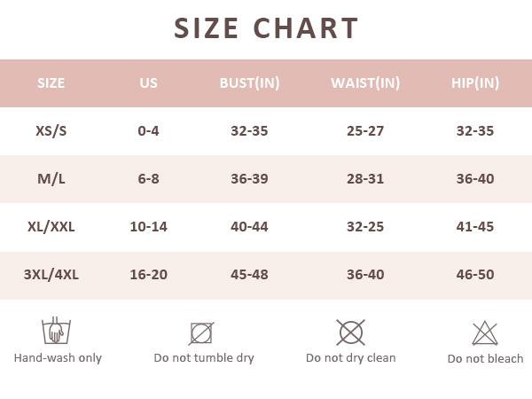Select the M/L size row label
532x399 pixels.
coord(51,178)
